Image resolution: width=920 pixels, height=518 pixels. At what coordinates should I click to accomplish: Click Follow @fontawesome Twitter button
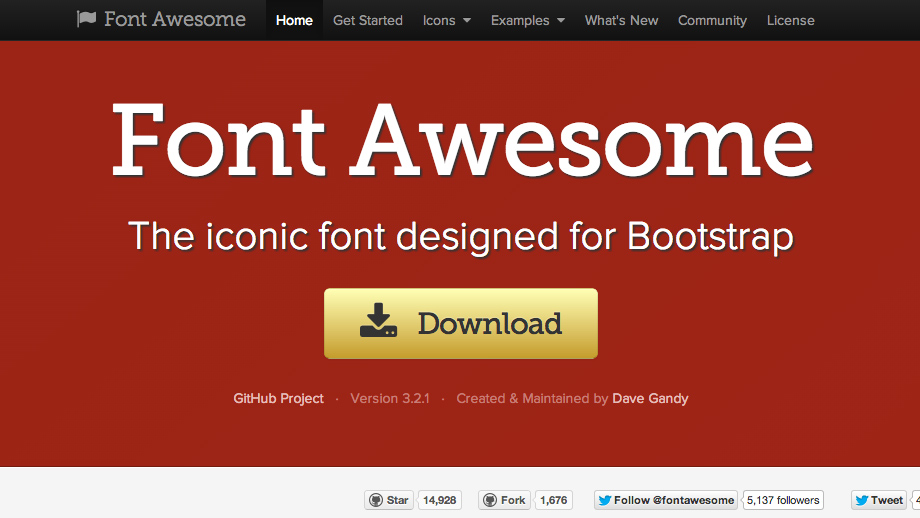tap(666, 500)
